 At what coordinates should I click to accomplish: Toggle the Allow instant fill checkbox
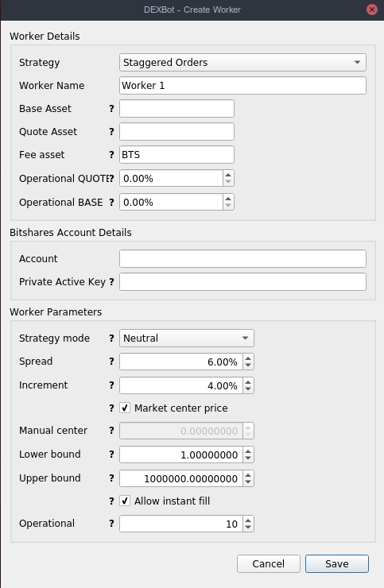pos(125,501)
